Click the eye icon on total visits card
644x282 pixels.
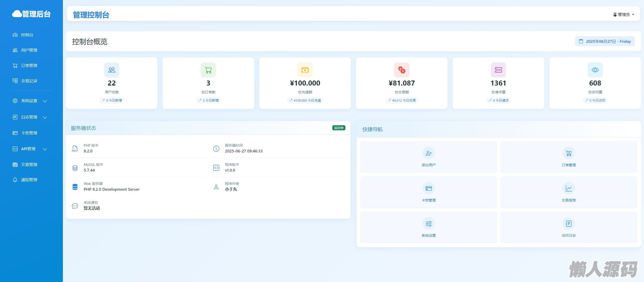point(595,70)
